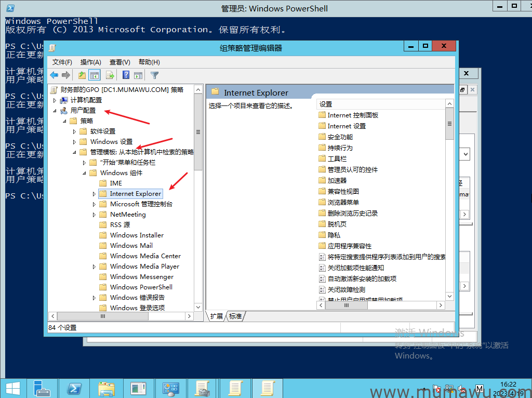
Task: Open the 查看(V) menu
Action: [120, 62]
